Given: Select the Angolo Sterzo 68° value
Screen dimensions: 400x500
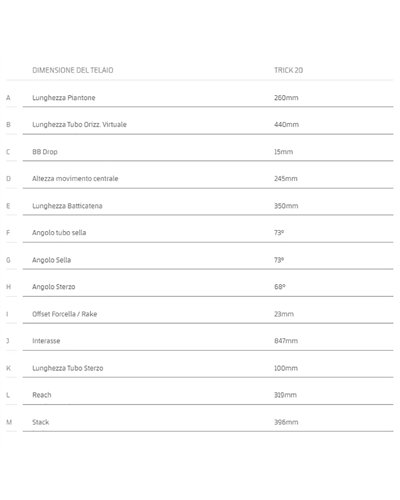Looking at the screenshot, I should click(x=280, y=287).
